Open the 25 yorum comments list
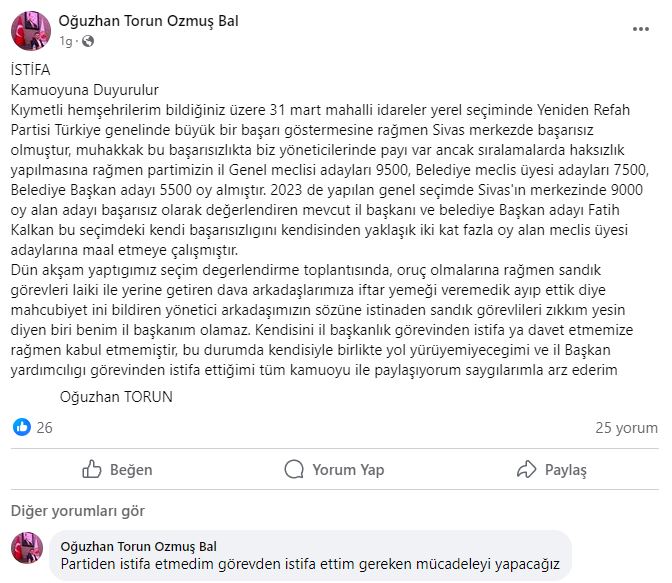Screen dimensions: 672x583 (x=626, y=428)
